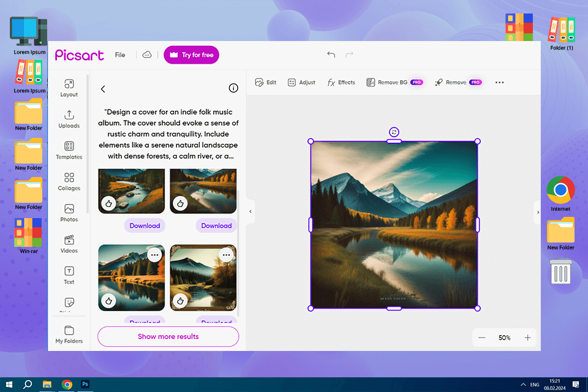Open the Layout panel in sidebar
588x392 pixels.
tap(69, 88)
